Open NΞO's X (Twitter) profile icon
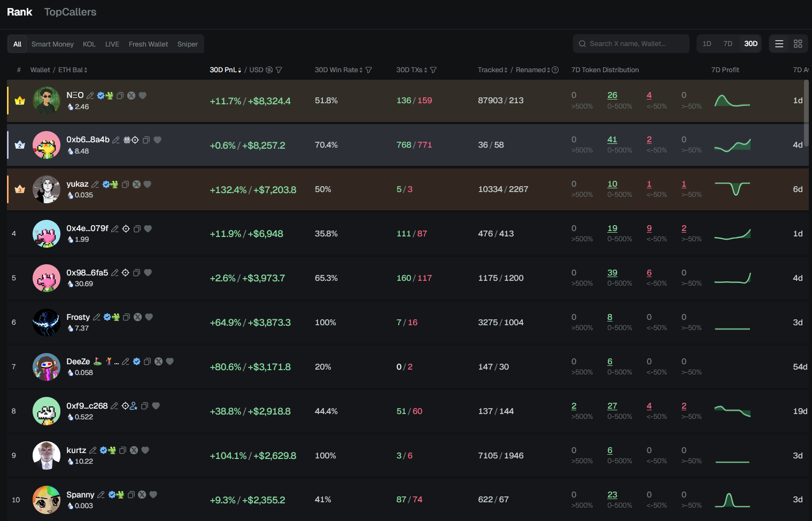The height and width of the screenshot is (521, 812). (132, 96)
